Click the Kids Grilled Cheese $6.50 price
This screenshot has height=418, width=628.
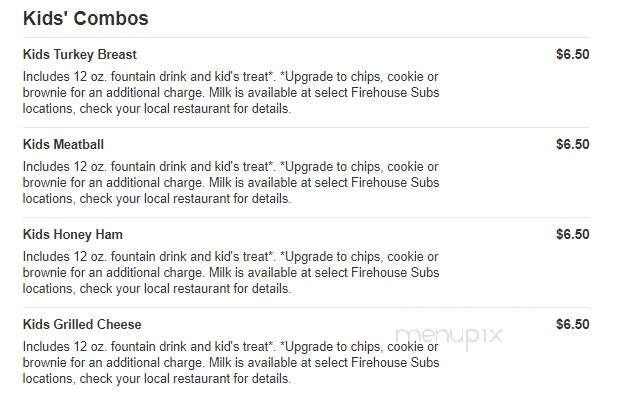[573, 325]
